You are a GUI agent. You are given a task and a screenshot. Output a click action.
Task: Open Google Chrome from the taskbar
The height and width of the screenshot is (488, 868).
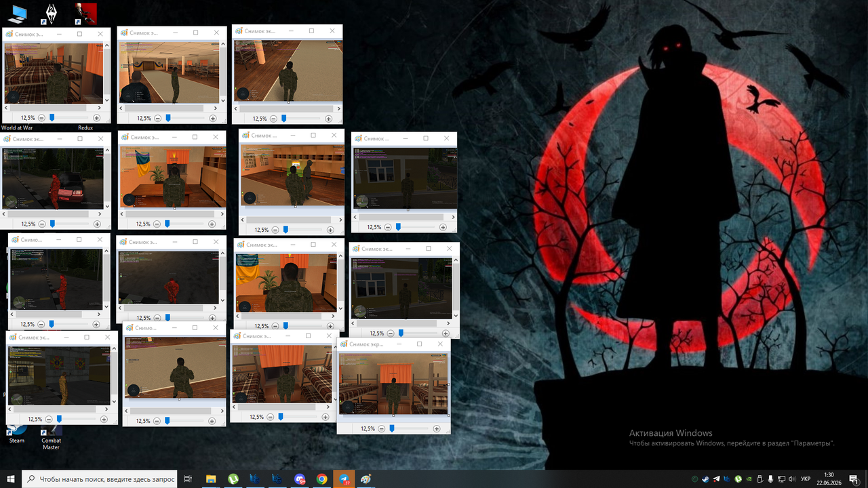coord(321,479)
